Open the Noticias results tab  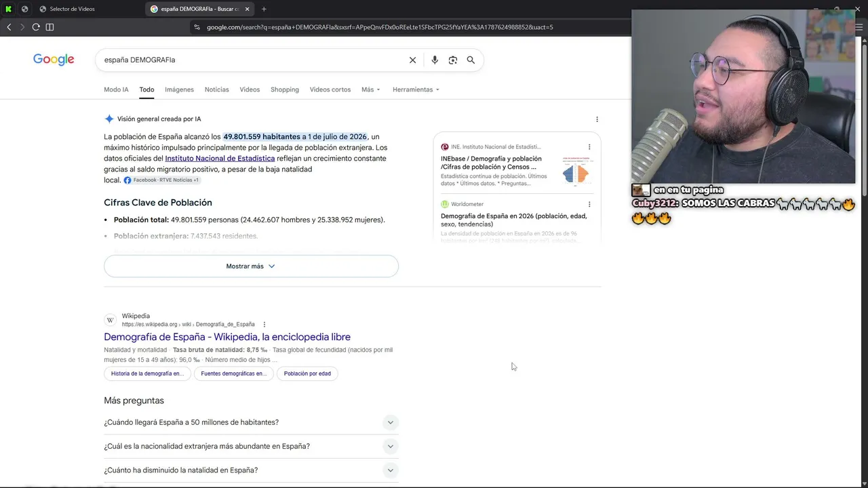tap(217, 89)
